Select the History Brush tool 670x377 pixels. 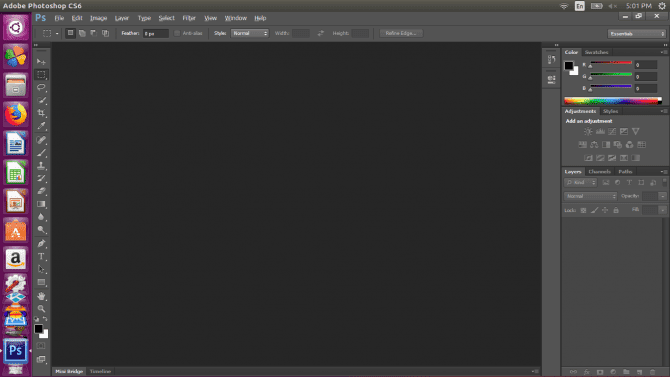coord(41,178)
